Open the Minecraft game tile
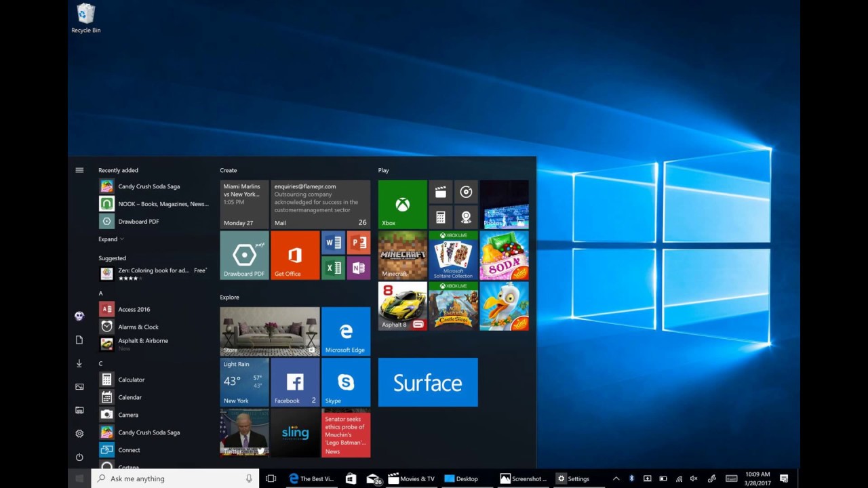The height and width of the screenshot is (488, 868). pyautogui.click(x=402, y=256)
